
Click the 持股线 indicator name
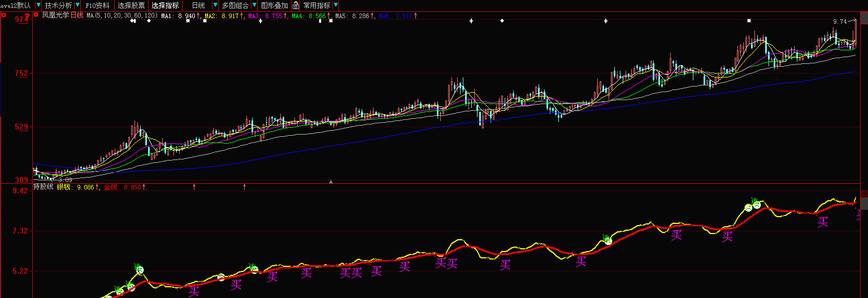click(43, 187)
